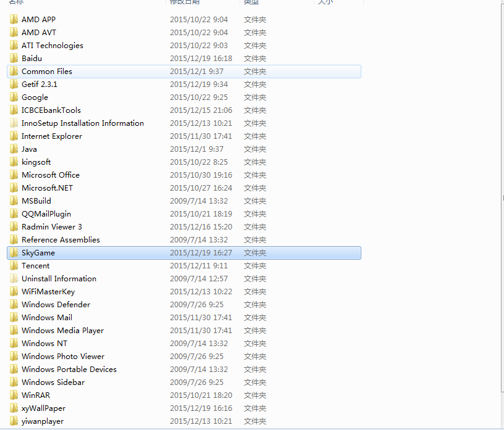This screenshot has height=430, width=504.
Task: Click the folder icon next to Google
Action: (14, 97)
